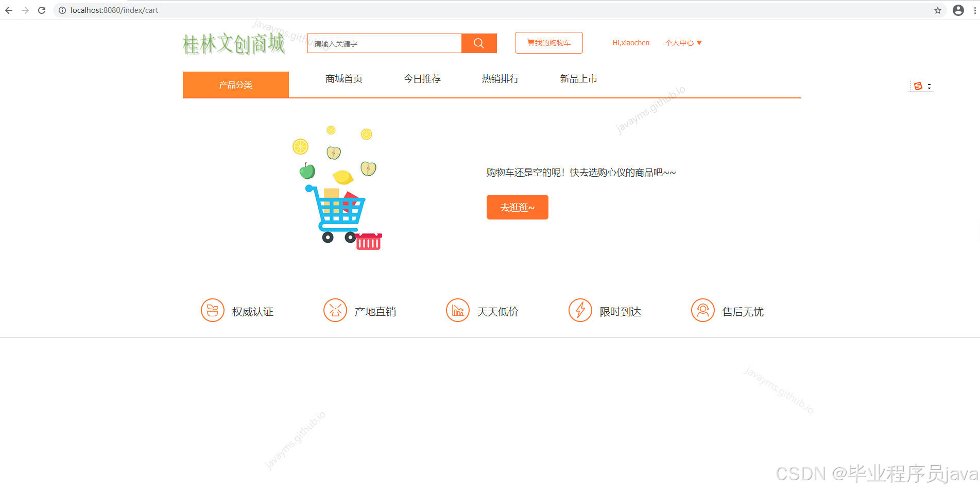Click the empty shopping cart illustration
The image size is (980, 490).
point(337,188)
